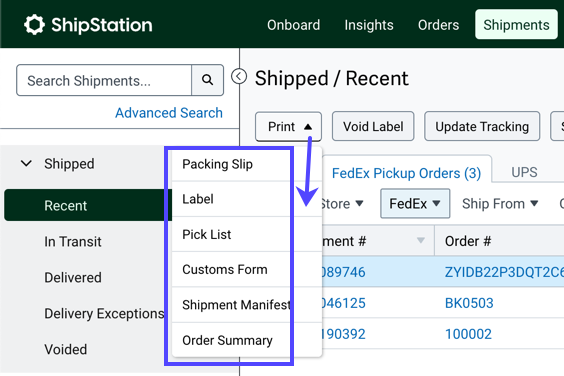The width and height of the screenshot is (564, 376).
Task: Open Delivery Exceptions in the sidebar
Action: pos(104,313)
